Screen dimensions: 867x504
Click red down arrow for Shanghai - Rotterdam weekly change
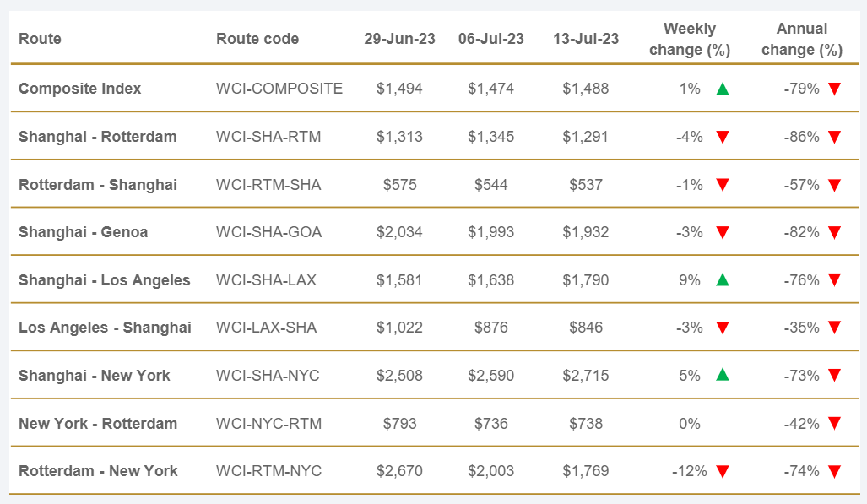click(x=722, y=137)
